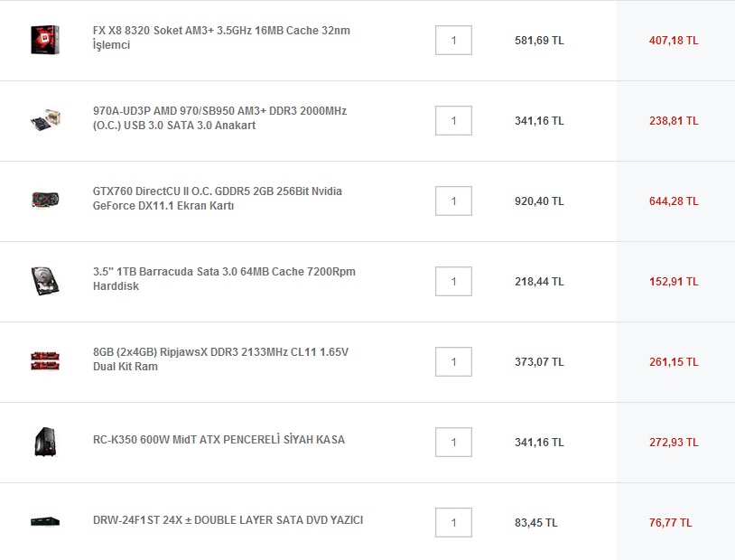Open the 970A-UD3P motherboard product image
Image resolution: width=735 pixels, height=560 pixels.
45,120
